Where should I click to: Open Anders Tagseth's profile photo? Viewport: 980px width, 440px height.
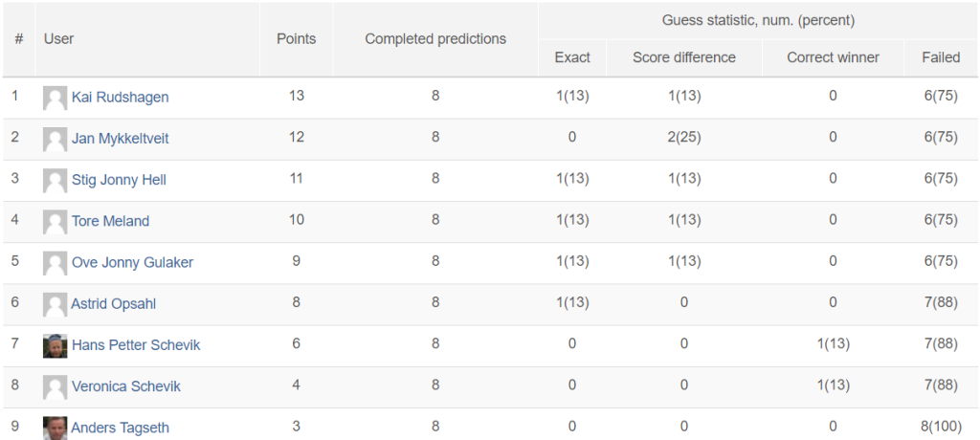55,429
